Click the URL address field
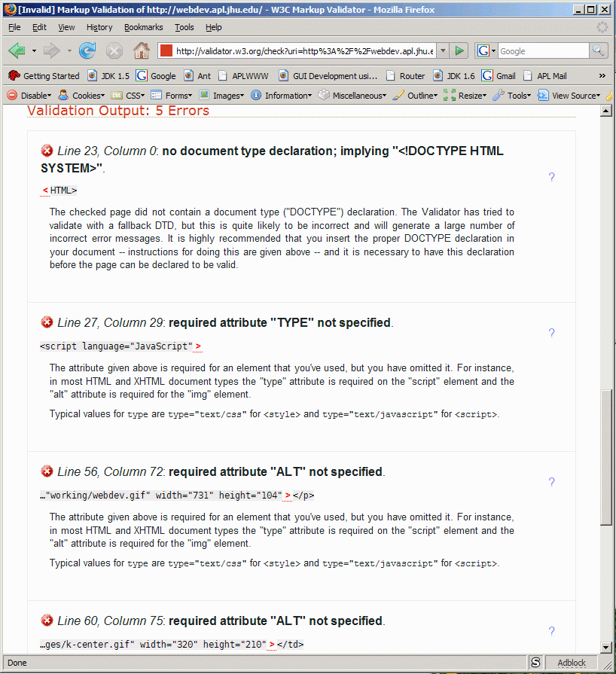 [x=304, y=50]
